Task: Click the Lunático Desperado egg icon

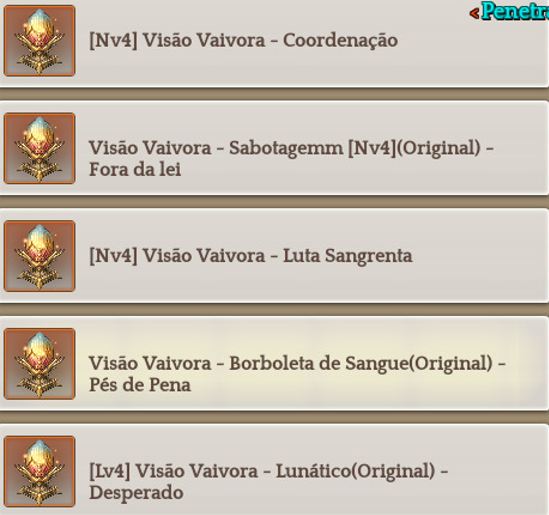Action: pos(40,472)
